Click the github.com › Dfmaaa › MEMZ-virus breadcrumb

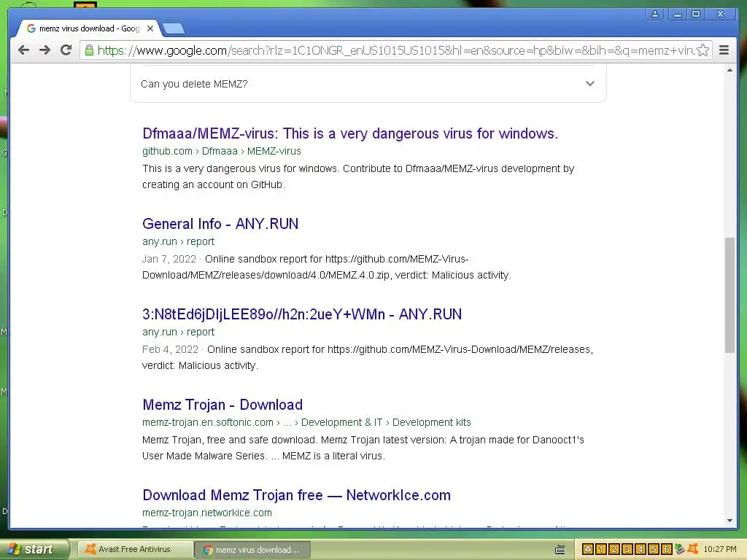click(x=222, y=151)
